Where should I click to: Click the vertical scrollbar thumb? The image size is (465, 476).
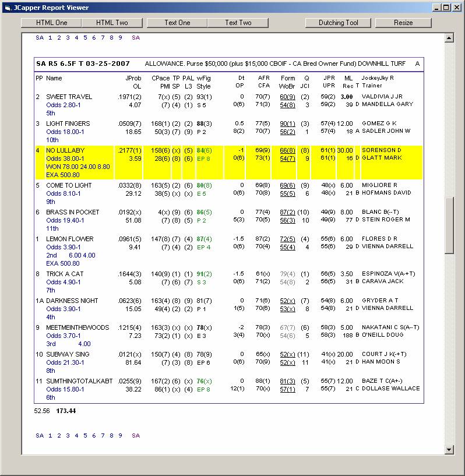click(449, 225)
